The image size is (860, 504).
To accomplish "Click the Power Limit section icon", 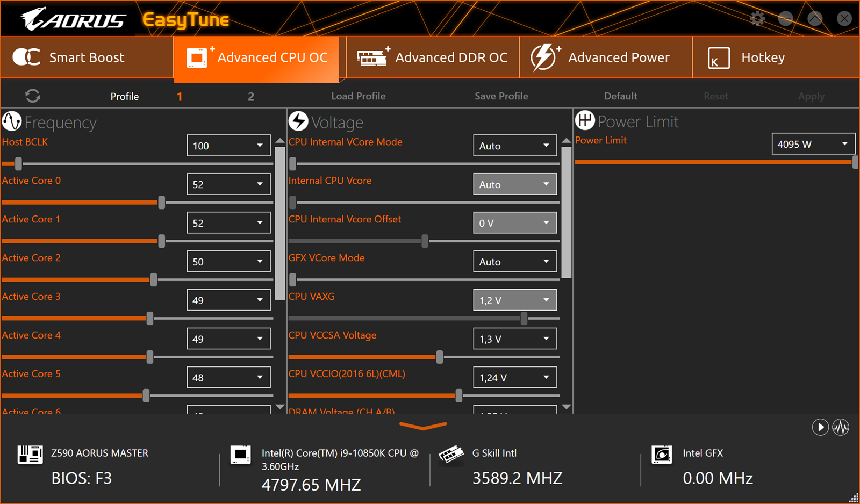I will pos(585,120).
